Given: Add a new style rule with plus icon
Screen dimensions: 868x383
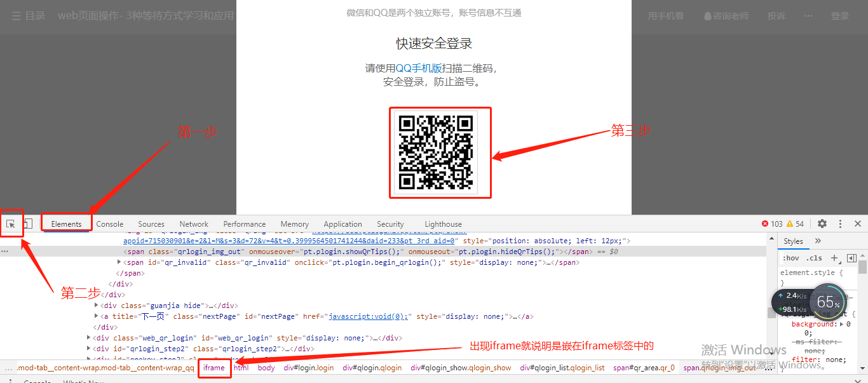Looking at the screenshot, I should click(835, 258).
